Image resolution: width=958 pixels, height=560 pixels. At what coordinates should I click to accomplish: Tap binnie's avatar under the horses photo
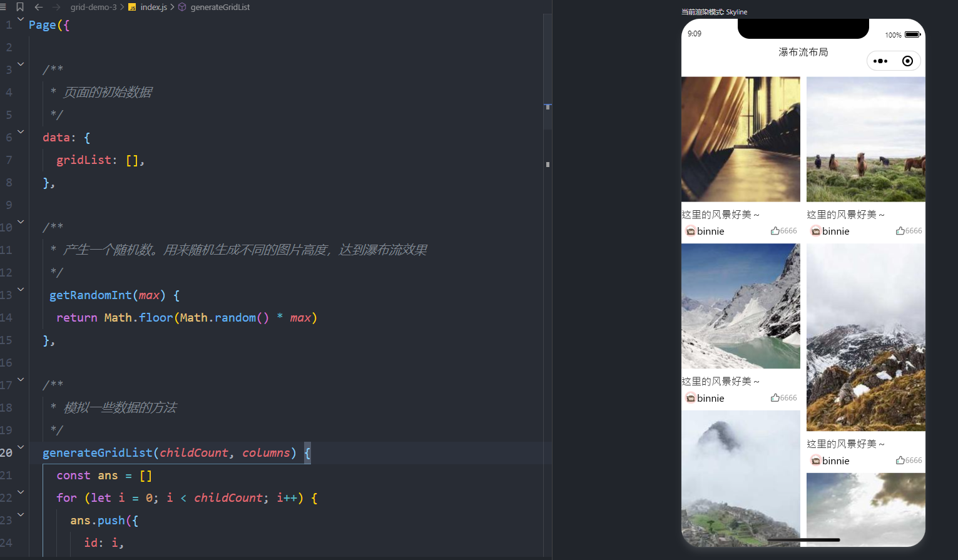tap(815, 231)
